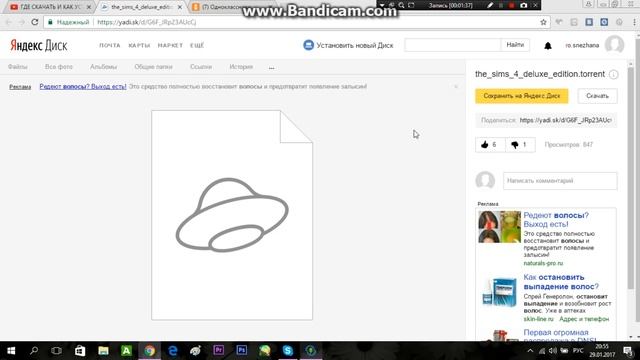
Task: Open the Редеют волосы? Выход есть! banner link
Action: [x=83, y=87]
